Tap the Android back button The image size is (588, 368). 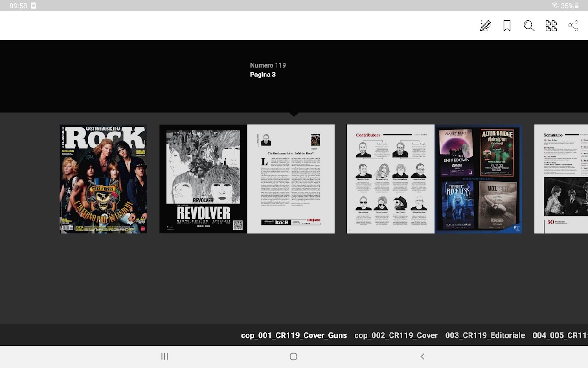point(423,356)
